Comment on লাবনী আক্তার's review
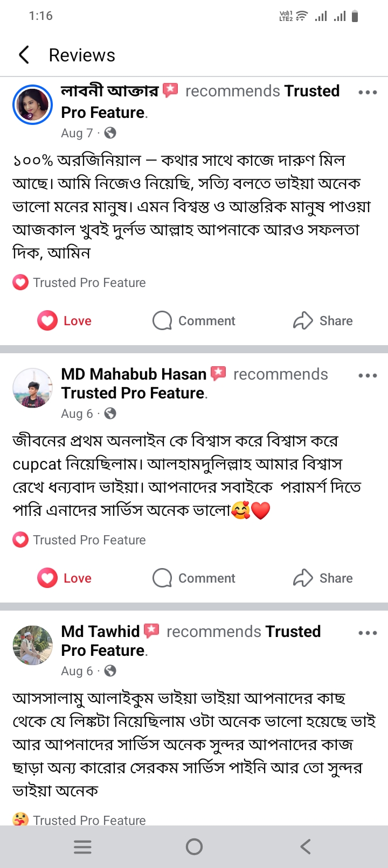The image size is (388, 868). (x=194, y=321)
